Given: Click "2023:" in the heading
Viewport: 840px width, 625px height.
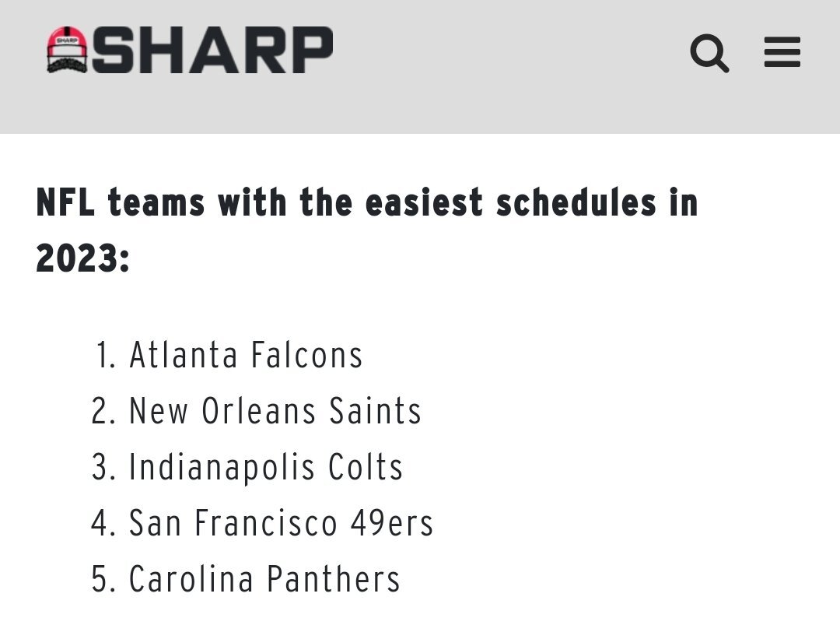Looking at the screenshot, I should pyautogui.click(x=82, y=258).
